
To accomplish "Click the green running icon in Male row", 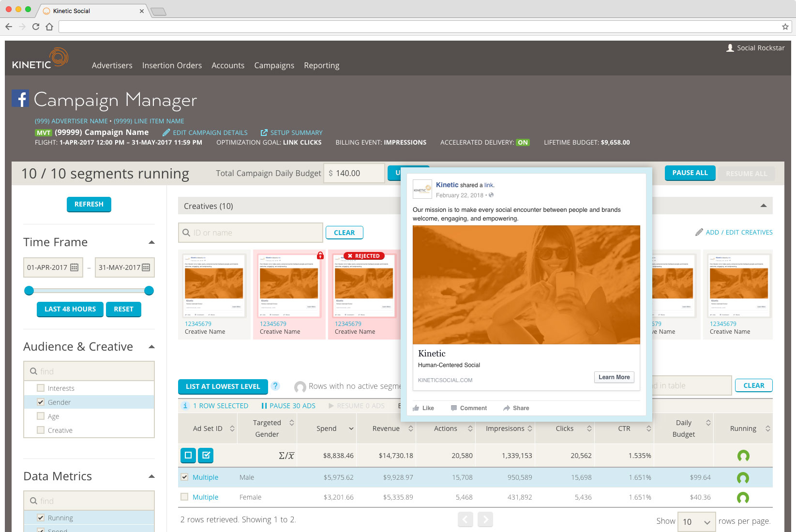I will click(x=743, y=478).
